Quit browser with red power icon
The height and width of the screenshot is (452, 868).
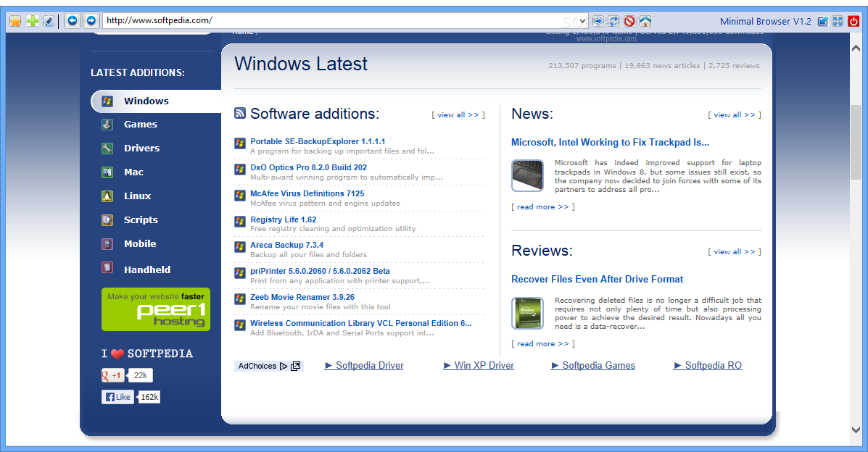(853, 21)
